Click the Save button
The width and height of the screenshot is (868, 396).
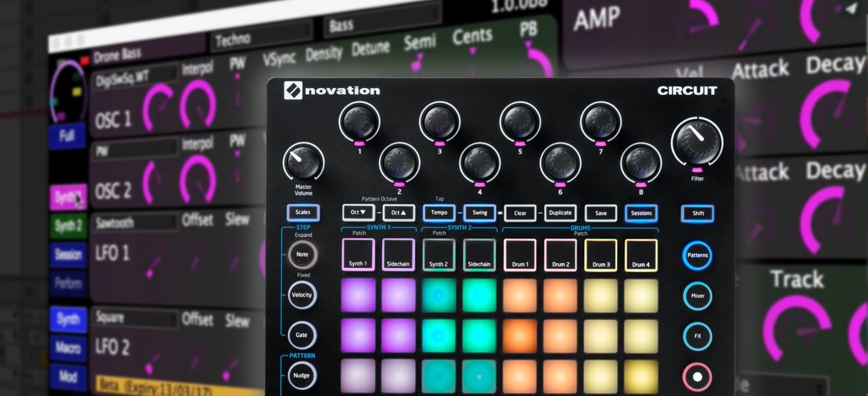tap(601, 212)
